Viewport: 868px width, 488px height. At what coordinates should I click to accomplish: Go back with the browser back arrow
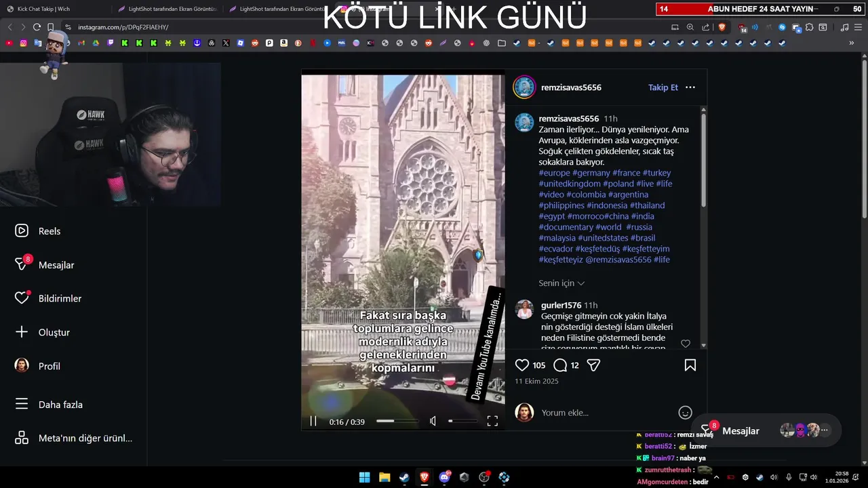pos(9,27)
